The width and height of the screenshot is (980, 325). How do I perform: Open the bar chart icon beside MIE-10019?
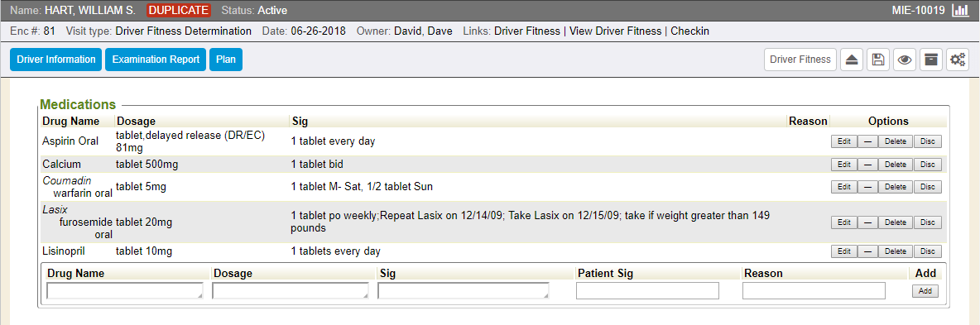(960, 11)
